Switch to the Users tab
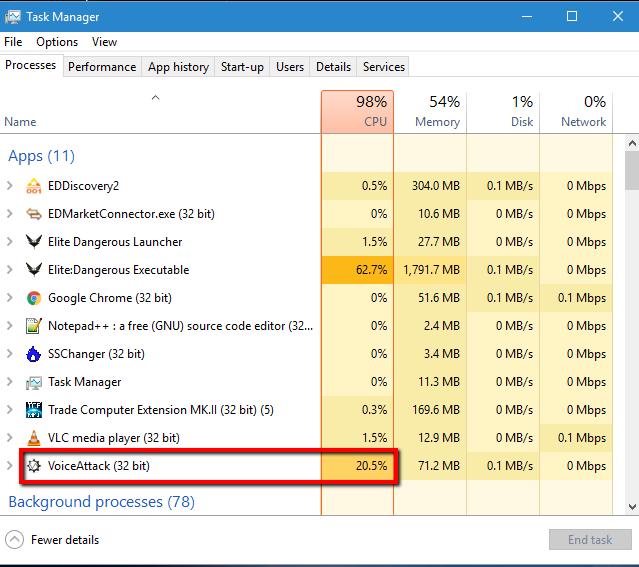This screenshot has height=567, width=639. 290,67
